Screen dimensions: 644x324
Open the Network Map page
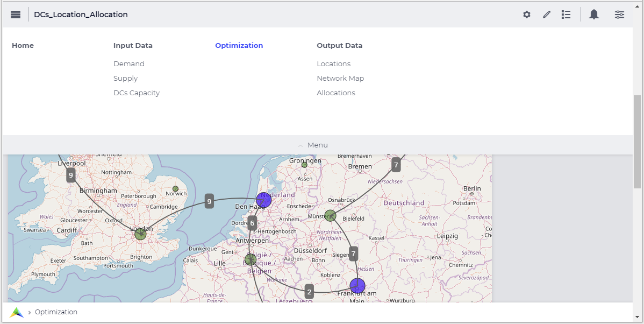coord(340,78)
